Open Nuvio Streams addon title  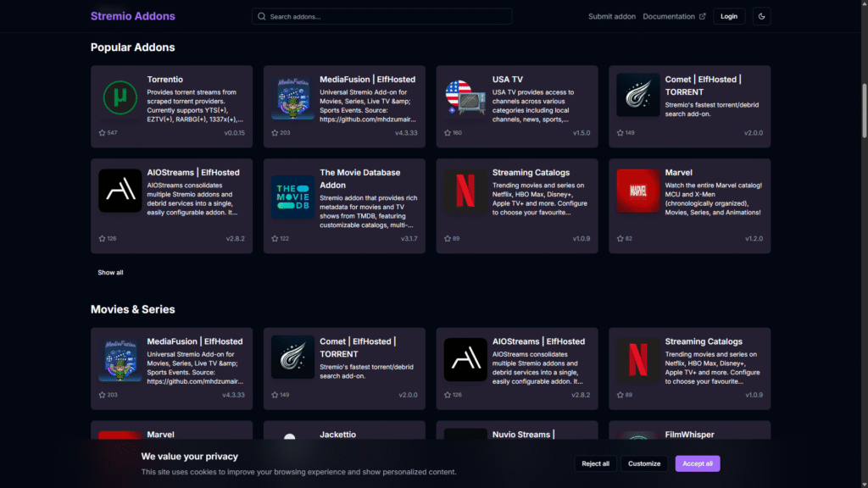524,435
